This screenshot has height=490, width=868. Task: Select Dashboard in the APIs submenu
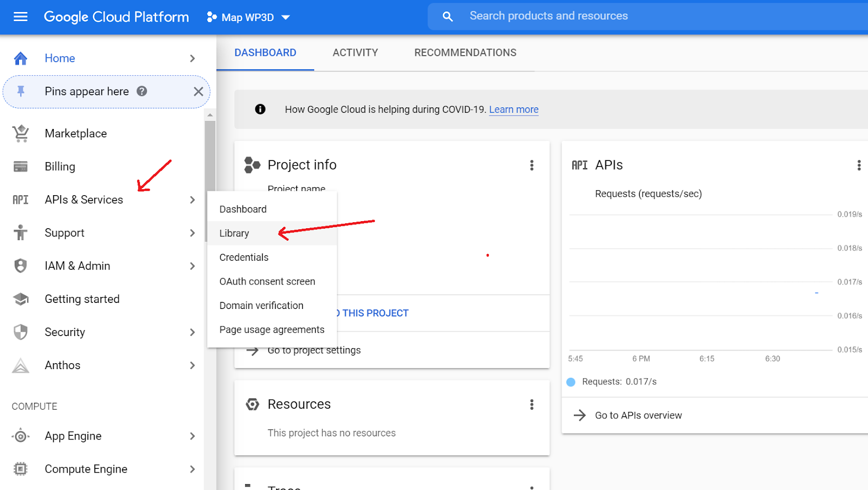[x=272, y=209]
